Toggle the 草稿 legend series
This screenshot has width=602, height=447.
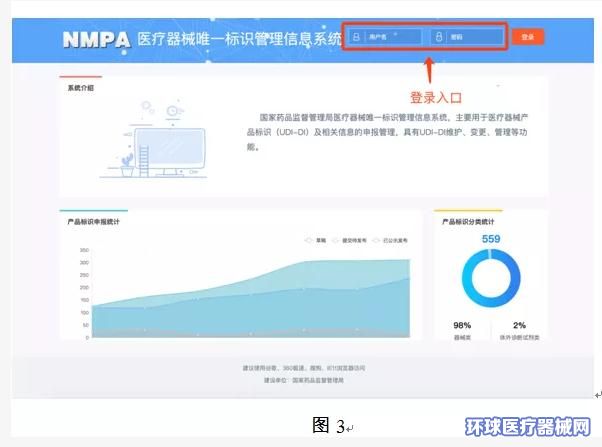[317, 240]
